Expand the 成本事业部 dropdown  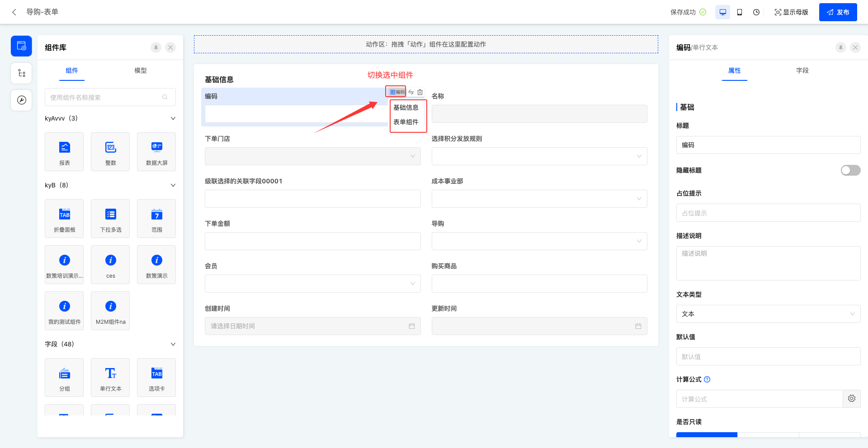(x=539, y=199)
